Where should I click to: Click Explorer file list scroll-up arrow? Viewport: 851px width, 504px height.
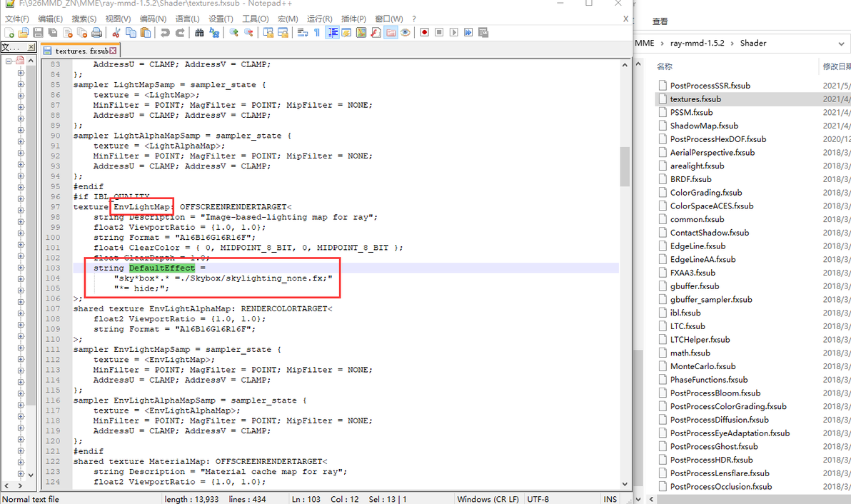tap(639, 64)
